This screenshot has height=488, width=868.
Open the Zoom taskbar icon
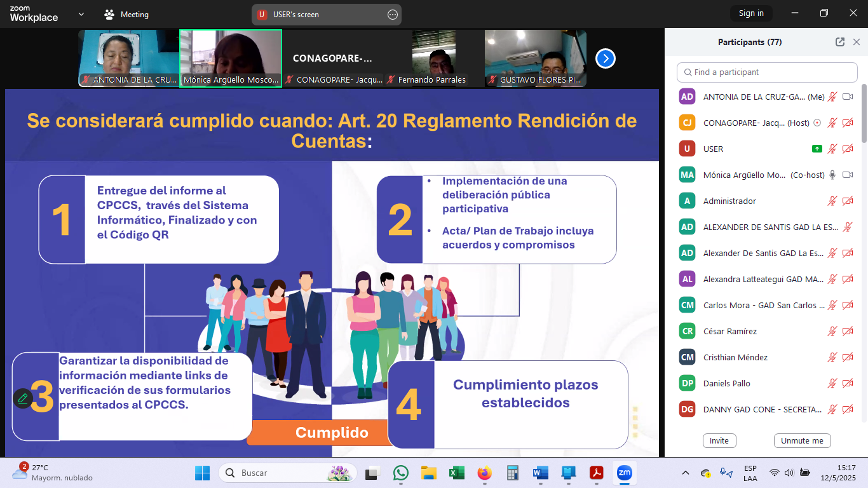(x=624, y=473)
